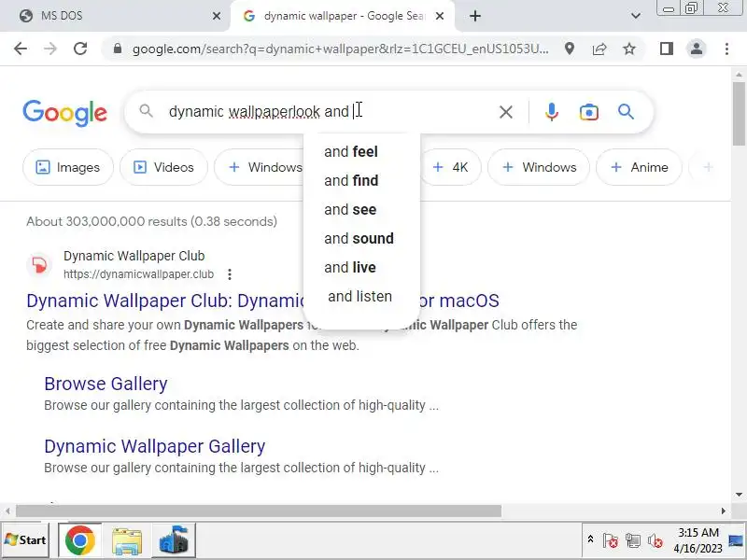Viewport: 747px width, 560px height.
Task: Open the Browse Gallery sitelink
Action: pyautogui.click(x=106, y=384)
